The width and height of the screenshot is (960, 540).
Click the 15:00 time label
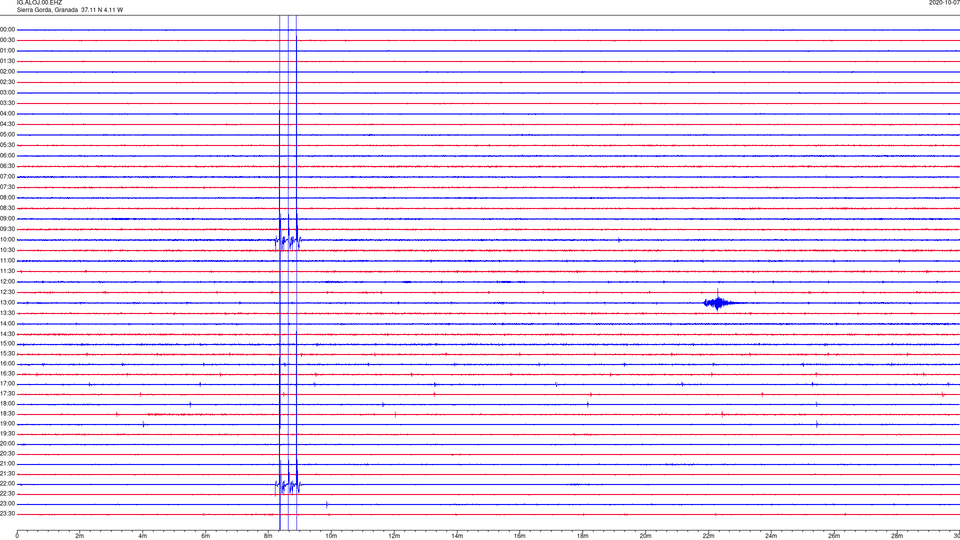8,343
